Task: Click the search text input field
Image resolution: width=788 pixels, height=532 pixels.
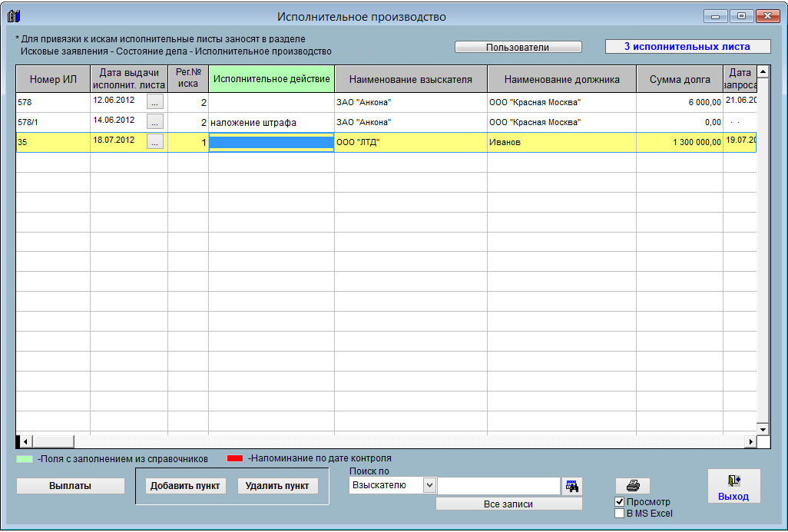Action: tap(499, 486)
